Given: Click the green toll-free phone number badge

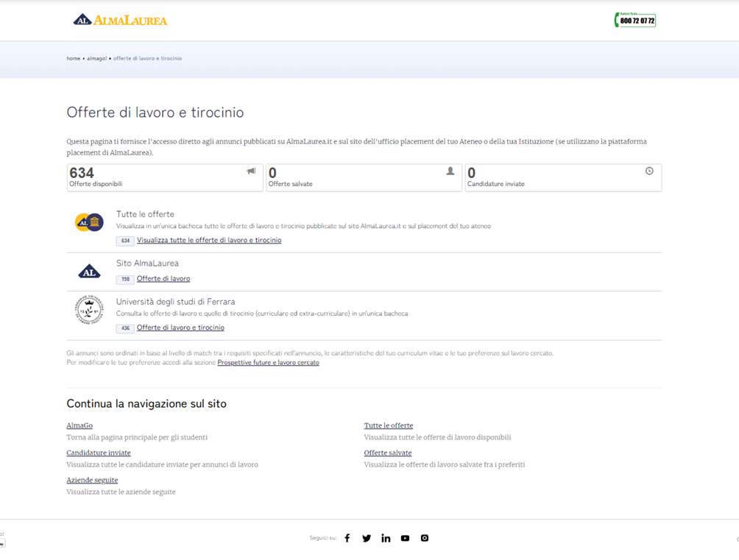Looking at the screenshot, I should (x=634, y=21).
